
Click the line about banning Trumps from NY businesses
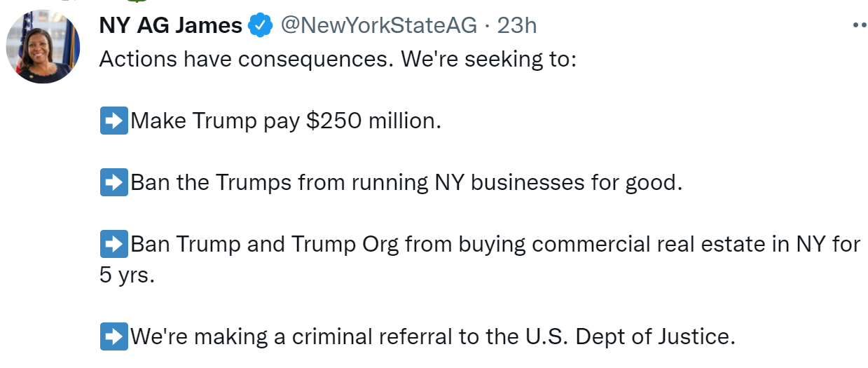(x=406, y=183)
